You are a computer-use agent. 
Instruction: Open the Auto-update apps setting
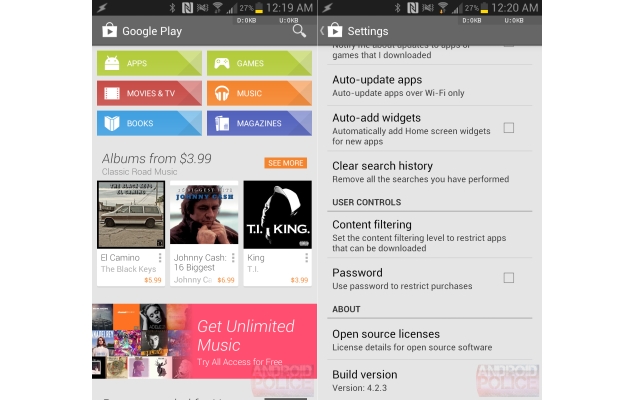click(x=430, y=85)
